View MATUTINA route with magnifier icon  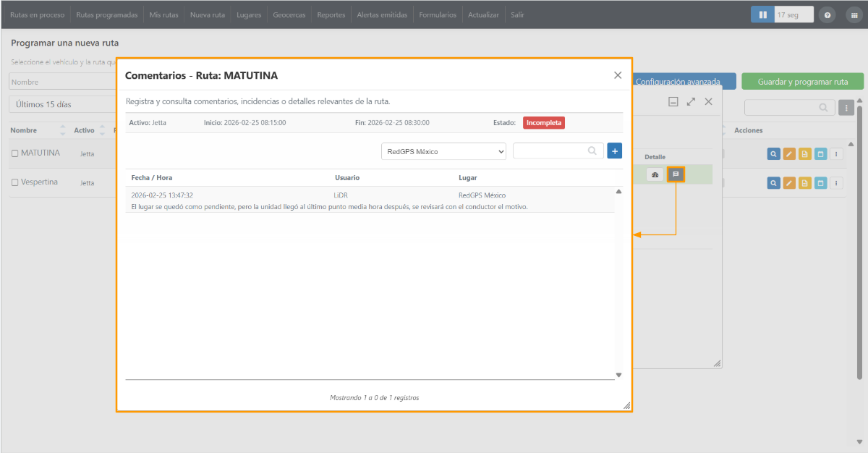pos(773,153)
